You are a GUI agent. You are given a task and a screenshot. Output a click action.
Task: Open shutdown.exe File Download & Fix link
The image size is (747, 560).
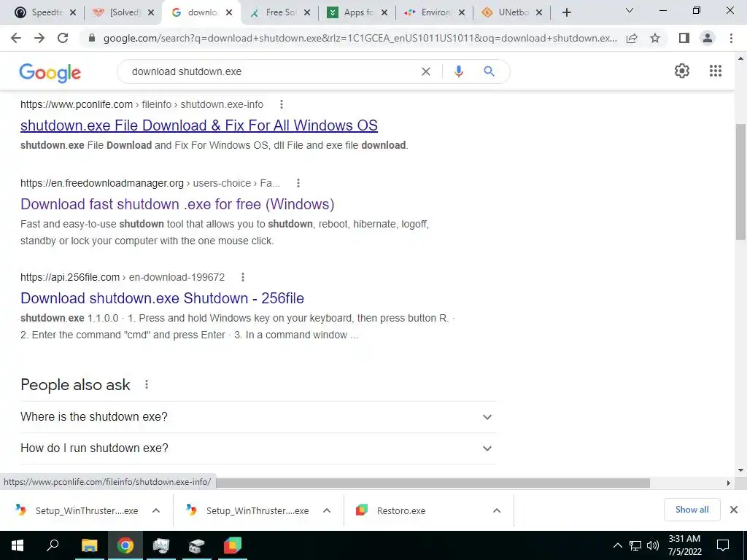pyautogui.click(x=199, y=125)
